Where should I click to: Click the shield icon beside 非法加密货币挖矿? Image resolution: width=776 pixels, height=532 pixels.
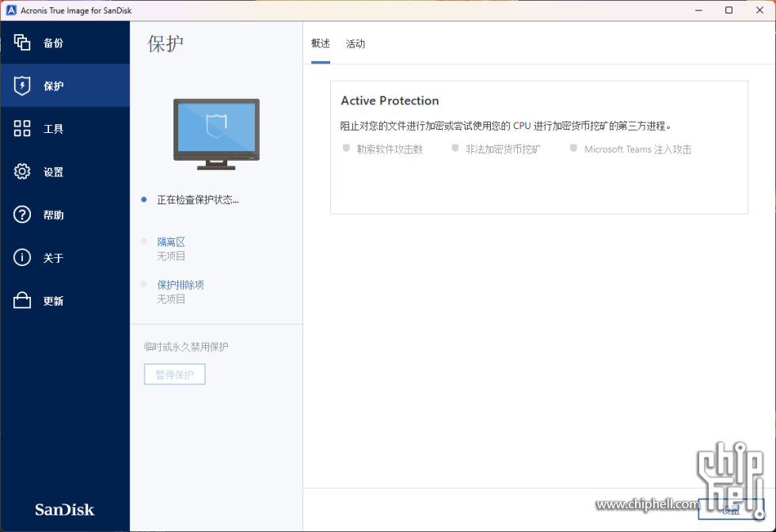tap(455, 148)
